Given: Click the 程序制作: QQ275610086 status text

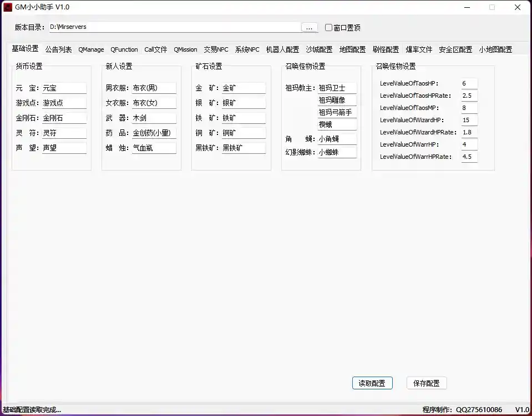Looking at the screenshot, I should click(462, 410).
